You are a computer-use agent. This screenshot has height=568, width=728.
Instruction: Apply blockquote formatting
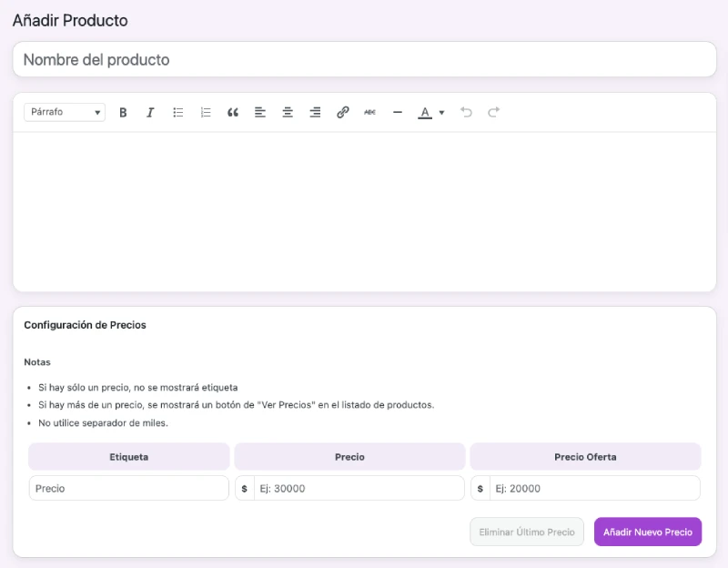coord(232,112)
